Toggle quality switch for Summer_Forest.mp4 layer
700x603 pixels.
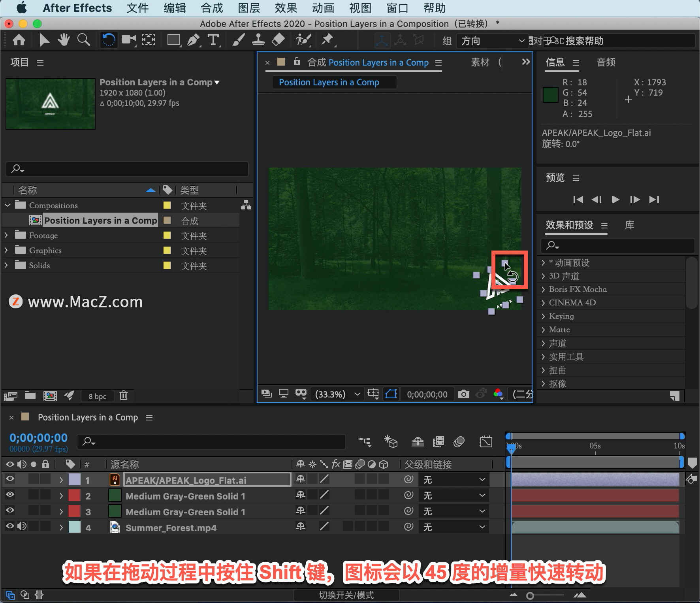click(x=324, y=526)
